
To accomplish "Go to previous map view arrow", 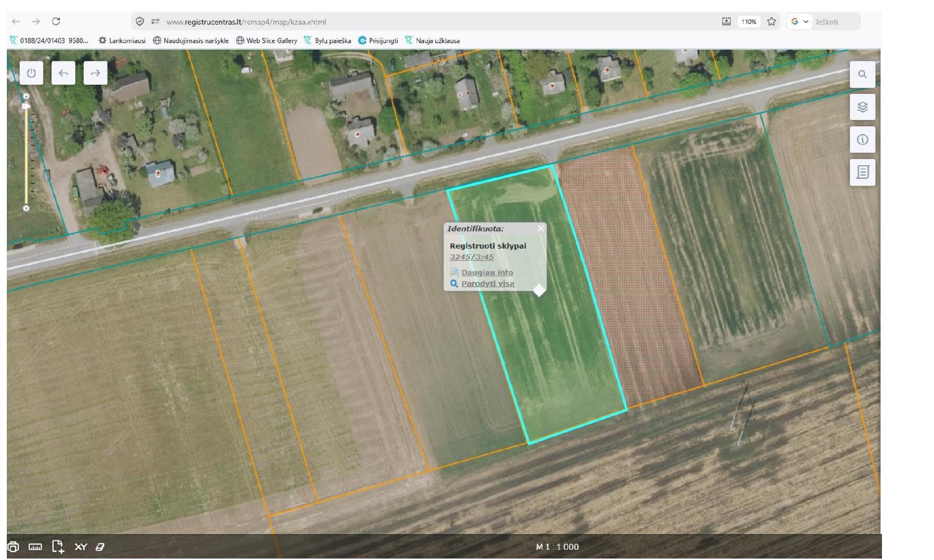I will (x=63, y=73).
